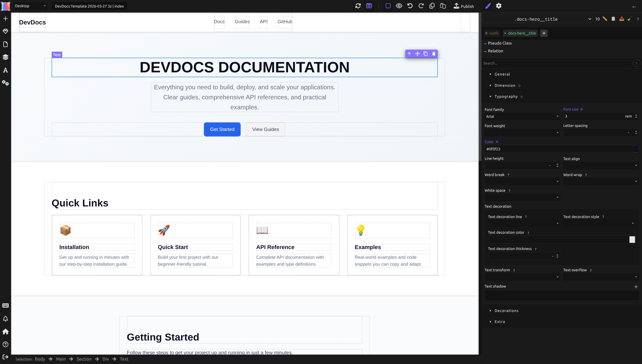The image size is (642, 364).
Task: Open the text Color swatch showing #0f0f23
Action: [636, 149]
